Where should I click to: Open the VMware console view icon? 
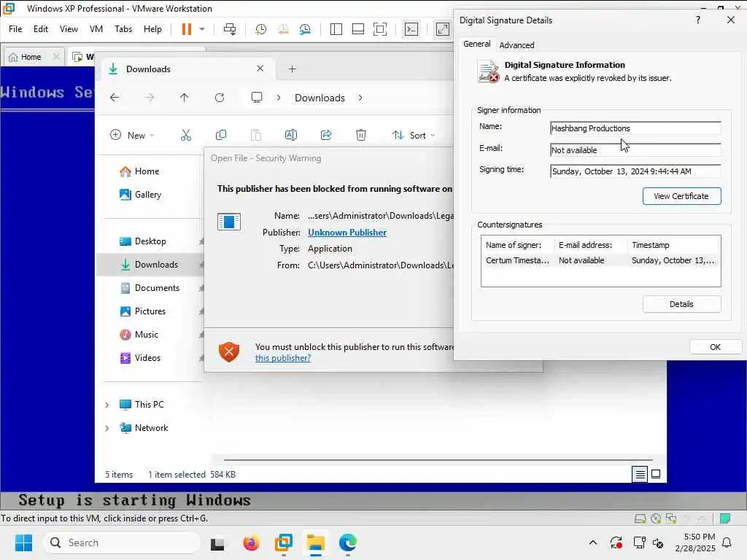(x=411, y=29)
